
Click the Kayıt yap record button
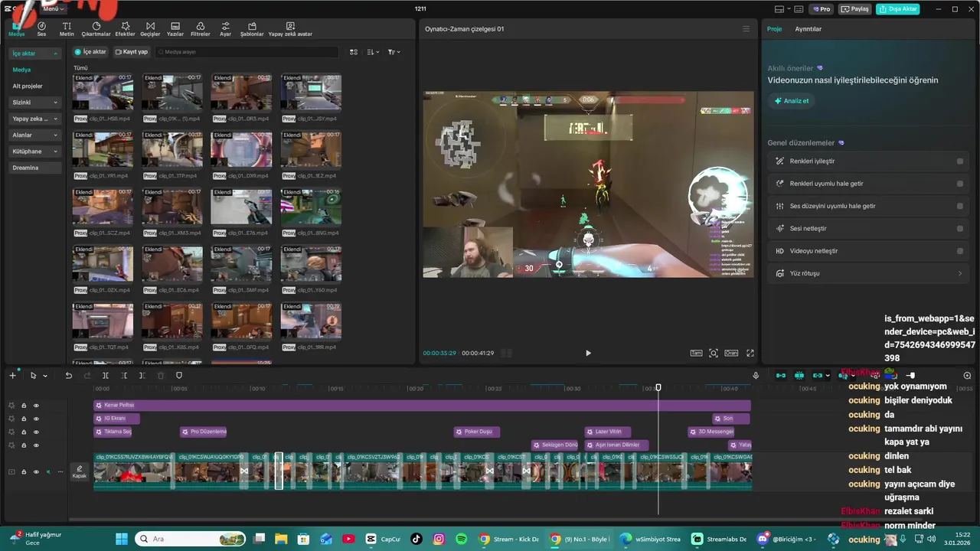(x=132, y=52)
